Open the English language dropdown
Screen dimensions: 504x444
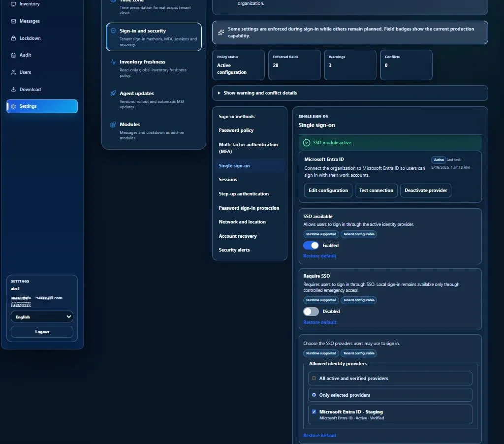coord(42,317)
